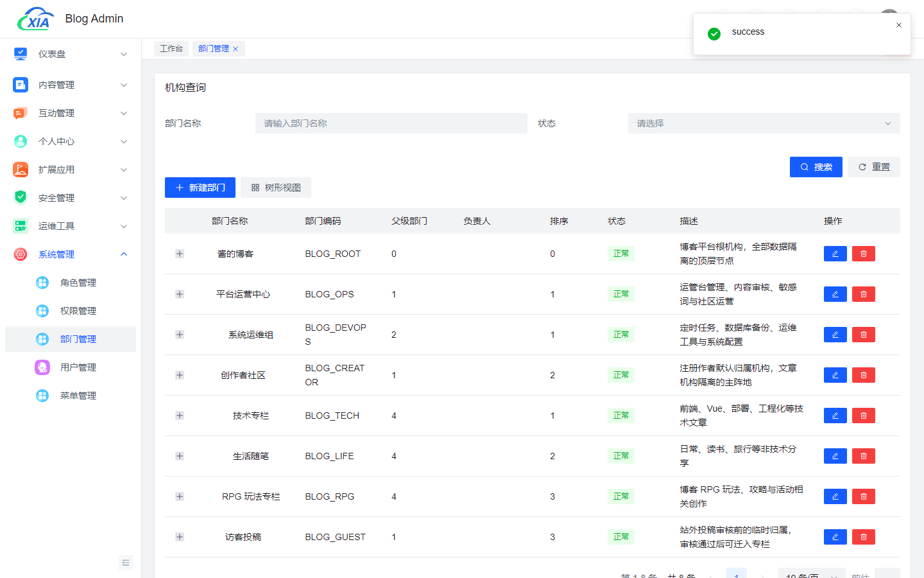
Task: Expand the 仪表盘 sidebar menu
Action: click(x=71, y=54)
